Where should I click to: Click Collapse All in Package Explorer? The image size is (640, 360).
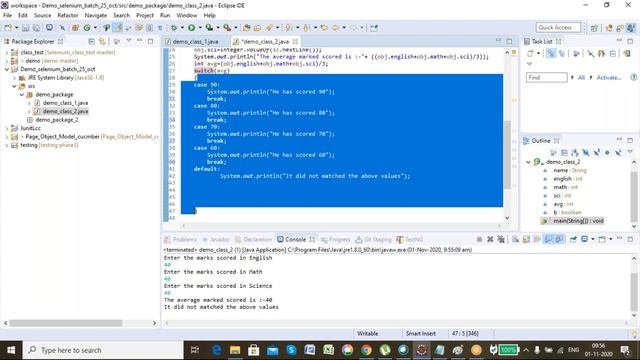91,41
